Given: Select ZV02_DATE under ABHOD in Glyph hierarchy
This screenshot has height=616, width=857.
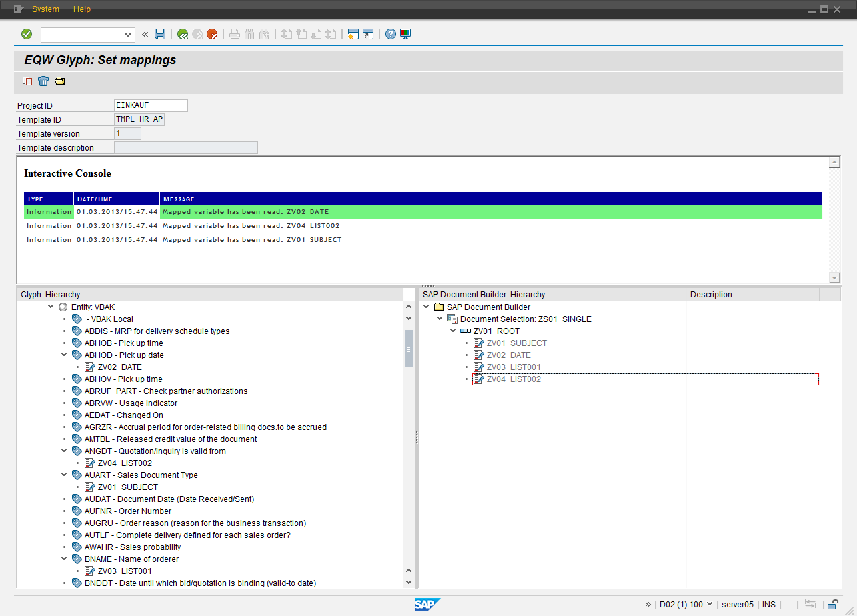Looking at the screenshot, I should 119,367.
